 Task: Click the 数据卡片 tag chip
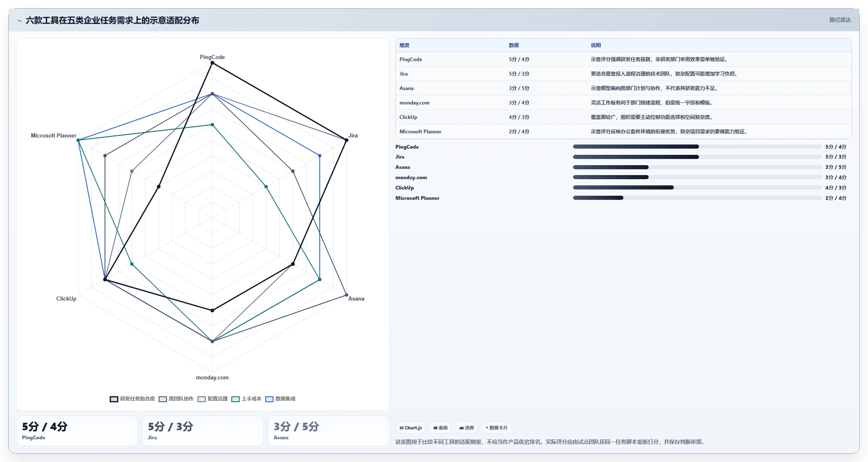click(497, 428)
